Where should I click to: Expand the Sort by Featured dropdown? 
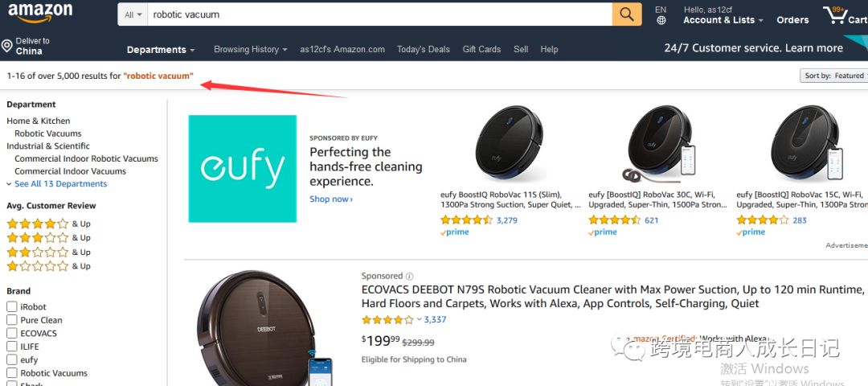point(833,76)
